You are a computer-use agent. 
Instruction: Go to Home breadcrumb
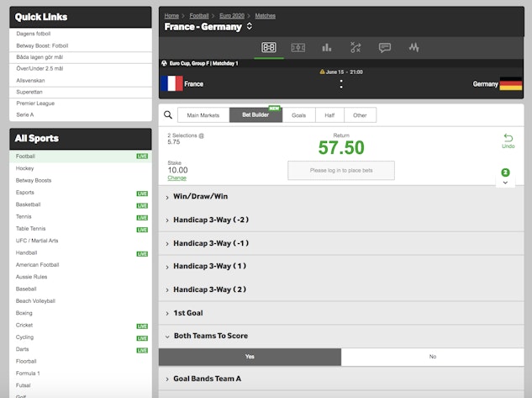171,16
